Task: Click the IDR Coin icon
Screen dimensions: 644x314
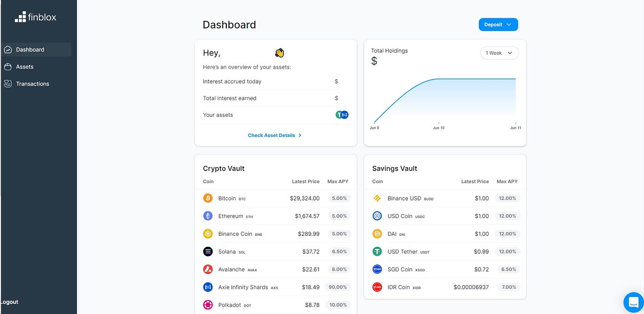Action: click(x=377, y=287)
